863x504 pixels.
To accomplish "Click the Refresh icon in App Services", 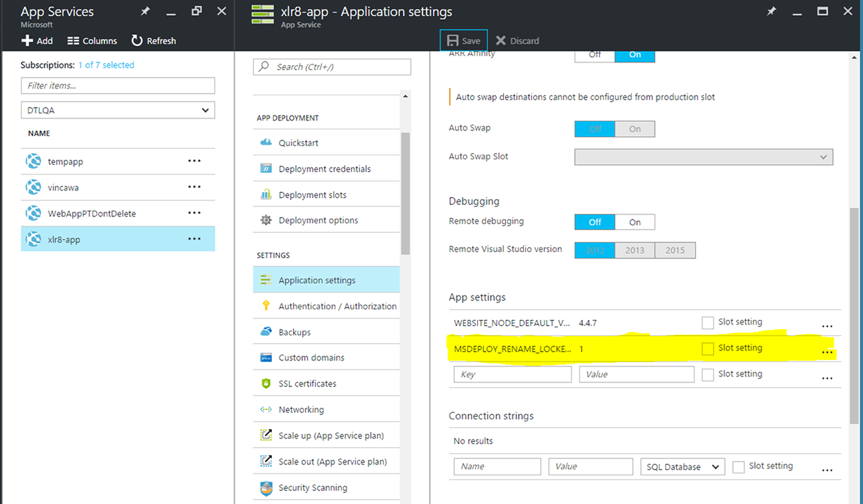I will [137, 41].
